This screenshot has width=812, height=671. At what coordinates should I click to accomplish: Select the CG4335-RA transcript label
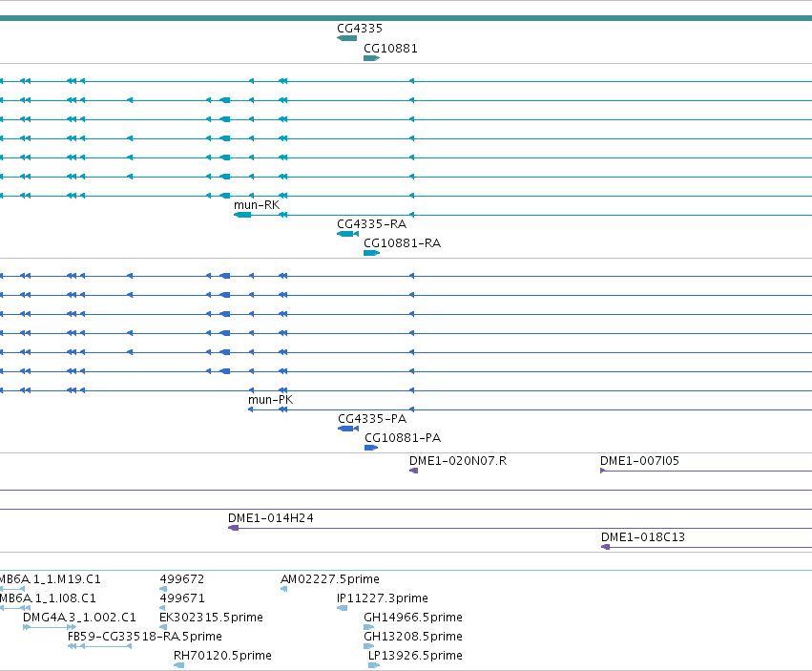point(372,224)
